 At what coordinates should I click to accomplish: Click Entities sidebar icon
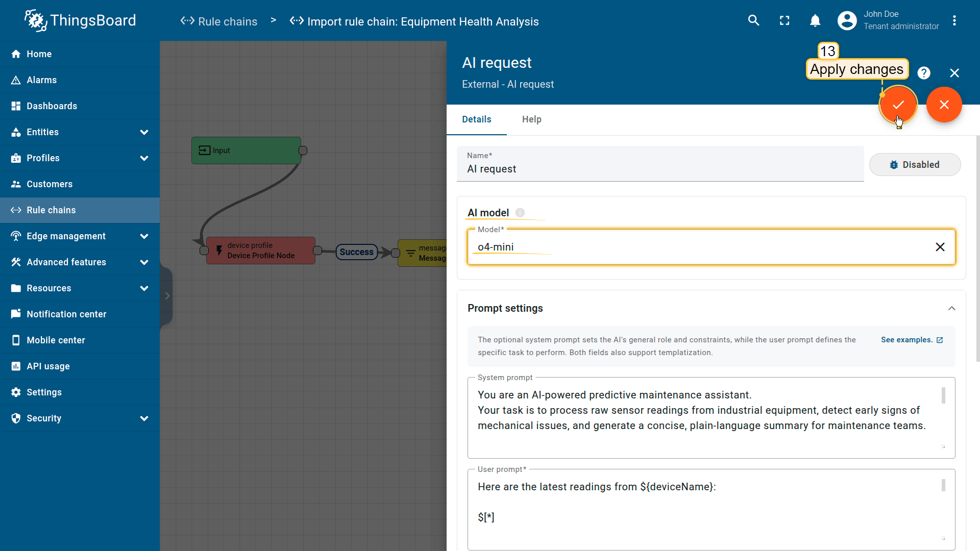[16, 132]
